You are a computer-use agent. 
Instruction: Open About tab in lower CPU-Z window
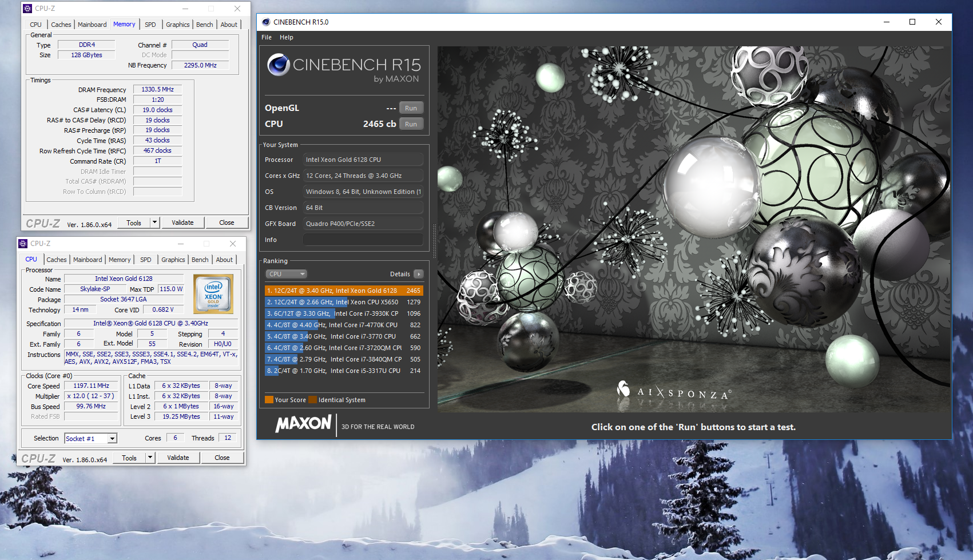coord(224,260)
